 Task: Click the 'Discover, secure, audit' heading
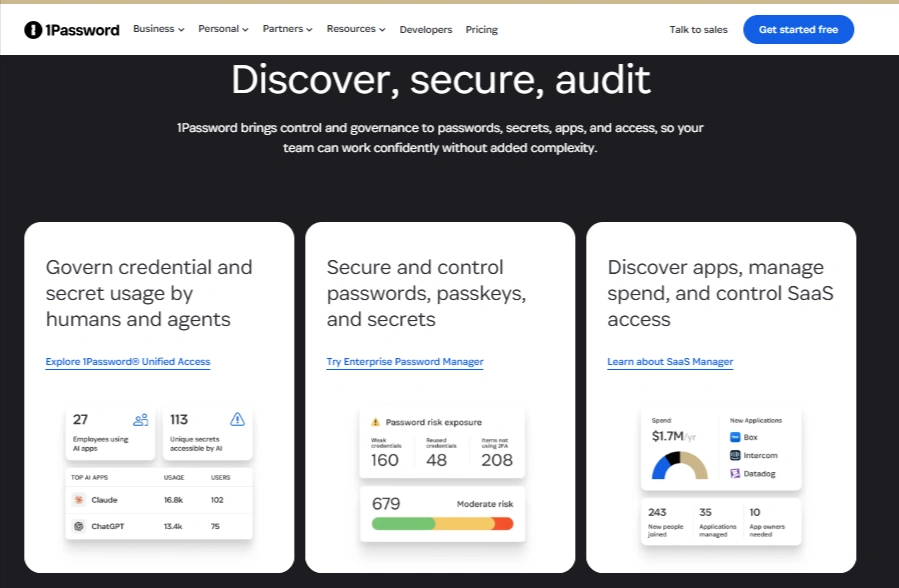441,80
